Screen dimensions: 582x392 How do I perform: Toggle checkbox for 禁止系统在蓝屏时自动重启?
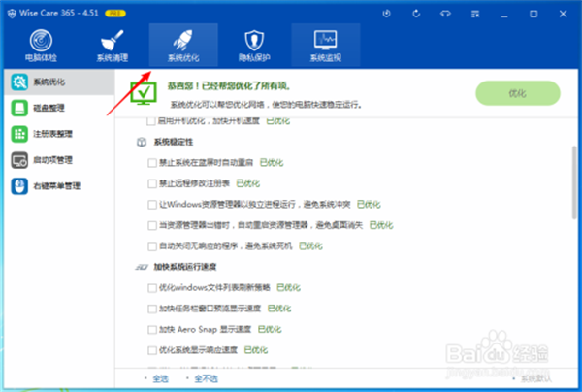coord(152,163)
